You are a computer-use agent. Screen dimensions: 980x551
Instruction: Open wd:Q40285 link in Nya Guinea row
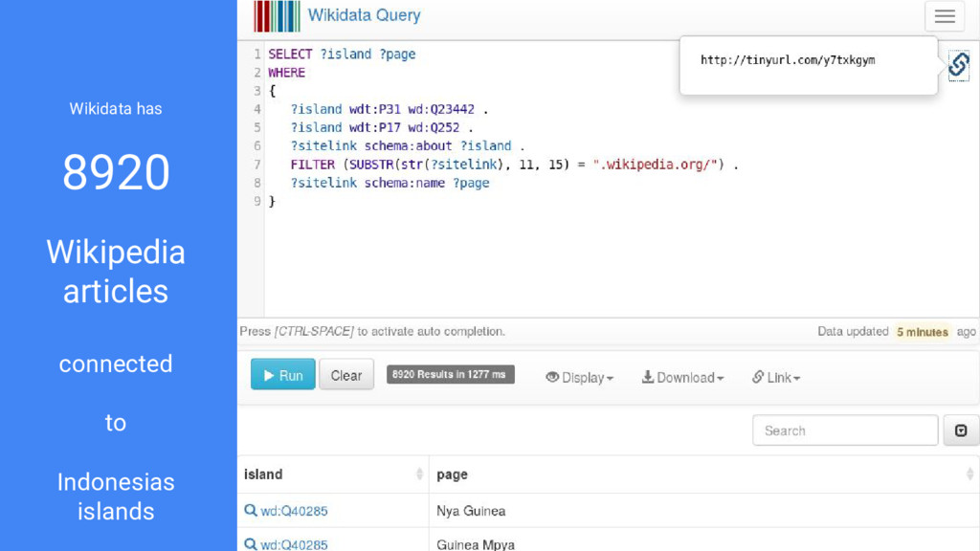pos(294,511)
